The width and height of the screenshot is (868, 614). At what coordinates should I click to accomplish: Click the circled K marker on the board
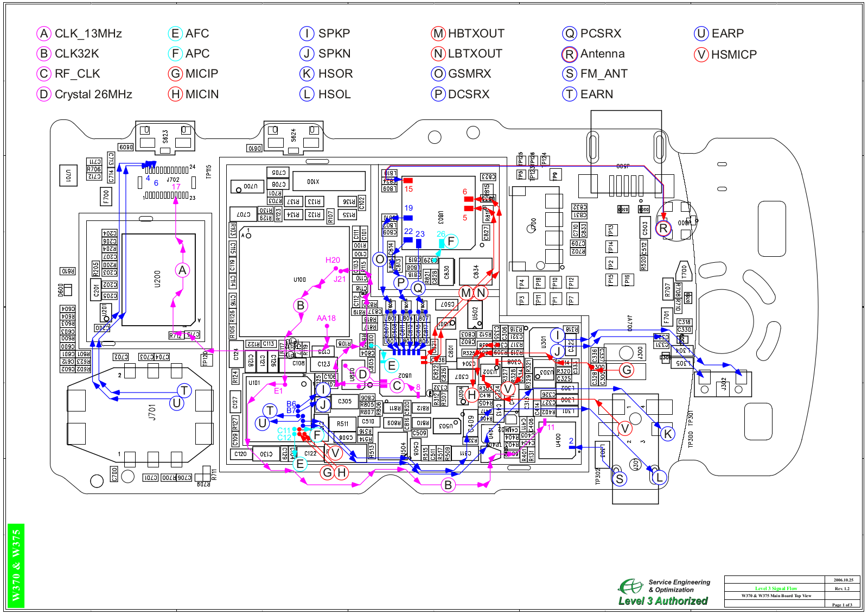point(668,434)
